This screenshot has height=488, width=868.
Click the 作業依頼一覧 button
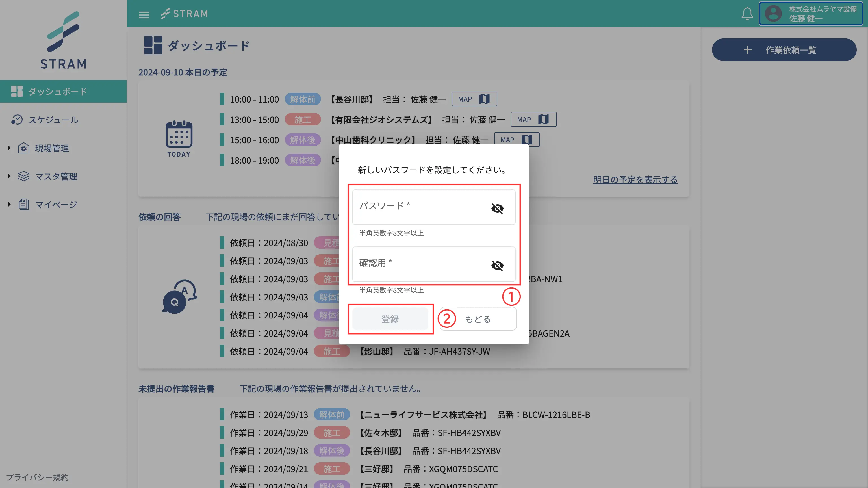click(x=784, y=50)
